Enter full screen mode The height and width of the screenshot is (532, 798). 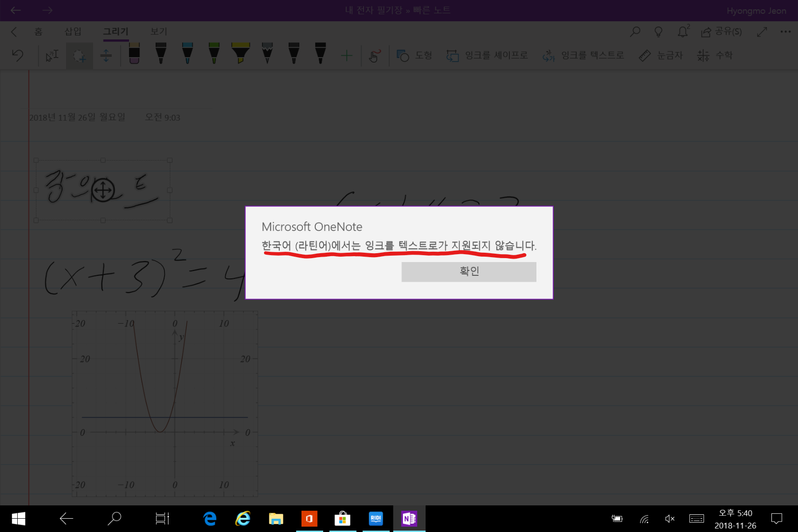point(762,32)
